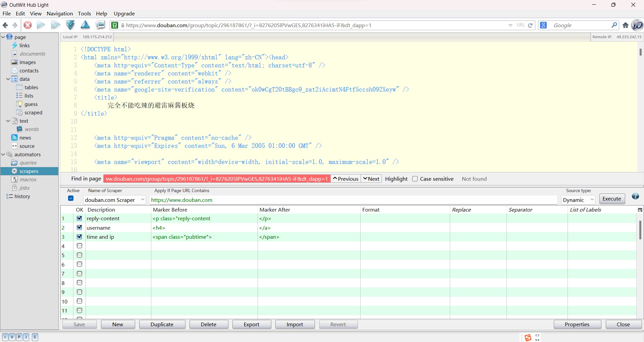This screenshot has width=644, height=342.
Task: Click the blue upward triangle toolbar icon
Action: (x=85, y=25)
